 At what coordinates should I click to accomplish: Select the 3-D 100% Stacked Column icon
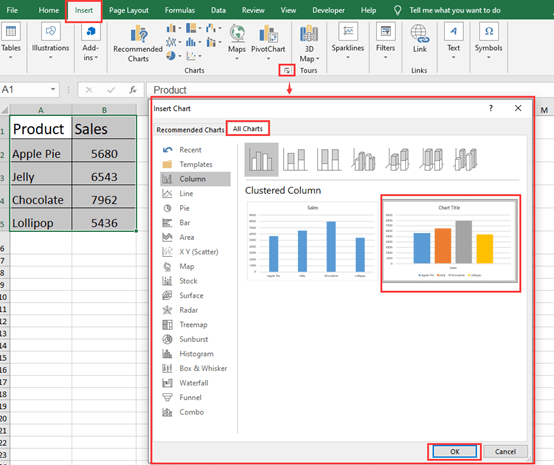click(431, 159)
